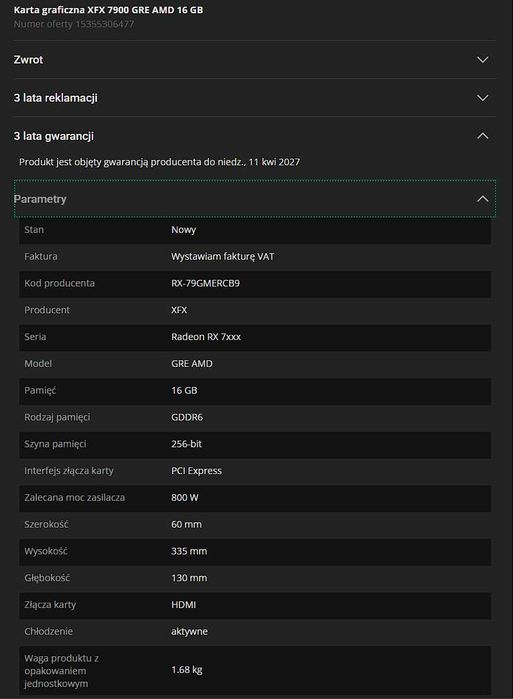Select the product title Karta graficzna XFX 7900
The height and width of the screenshot is (699, 513).
pos(108,10)
